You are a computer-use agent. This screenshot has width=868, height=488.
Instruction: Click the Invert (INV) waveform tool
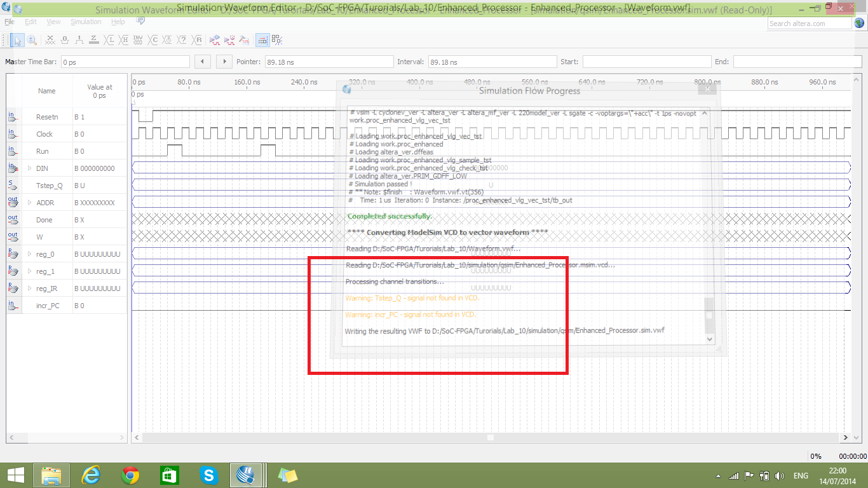click(x=139, y=40)
